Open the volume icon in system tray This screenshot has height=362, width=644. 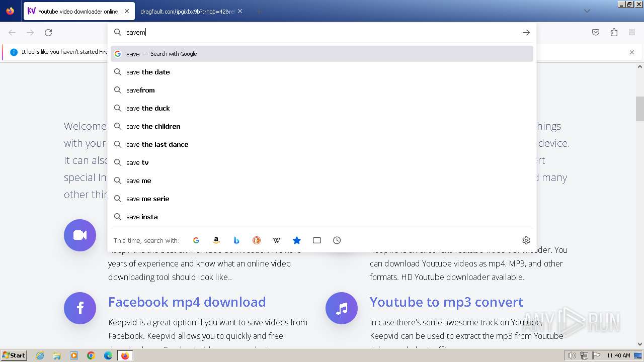pos(572,355)
